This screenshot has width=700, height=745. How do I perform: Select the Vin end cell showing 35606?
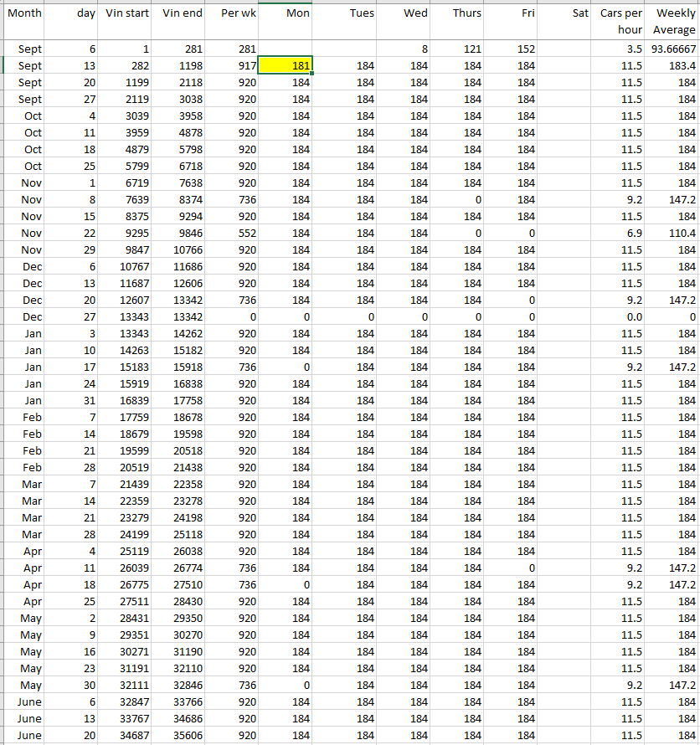coord(180,736)
